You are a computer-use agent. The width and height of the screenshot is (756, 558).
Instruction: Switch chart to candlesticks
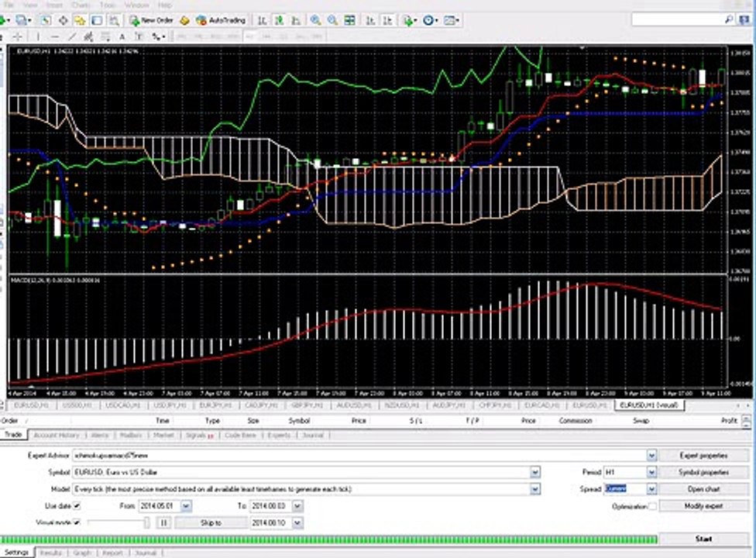point(279,20)
